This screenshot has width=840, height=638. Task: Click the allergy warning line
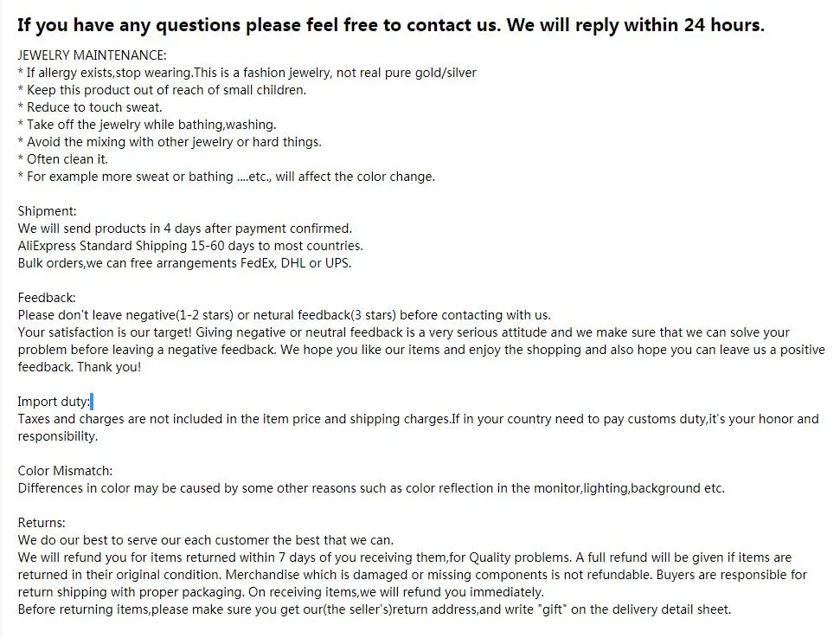coord(247,73)
